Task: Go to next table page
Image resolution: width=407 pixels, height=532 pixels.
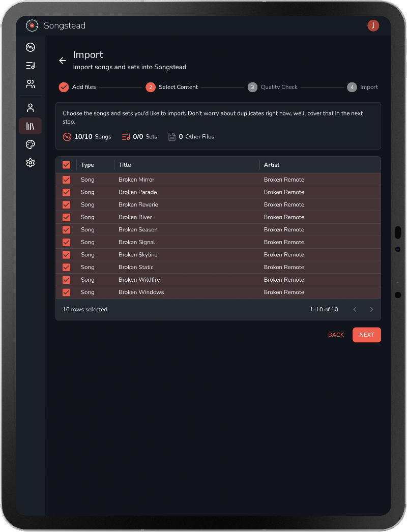Action: (371, 309)
